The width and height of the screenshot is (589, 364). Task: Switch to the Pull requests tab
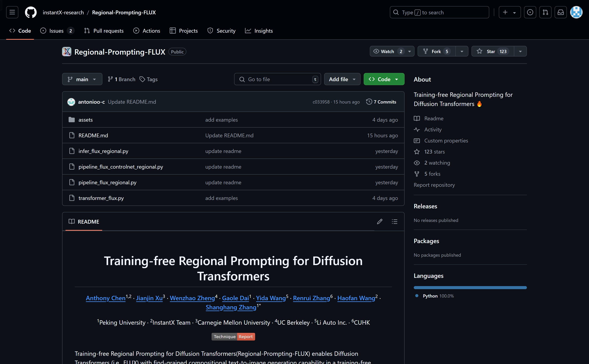(104, 31)
